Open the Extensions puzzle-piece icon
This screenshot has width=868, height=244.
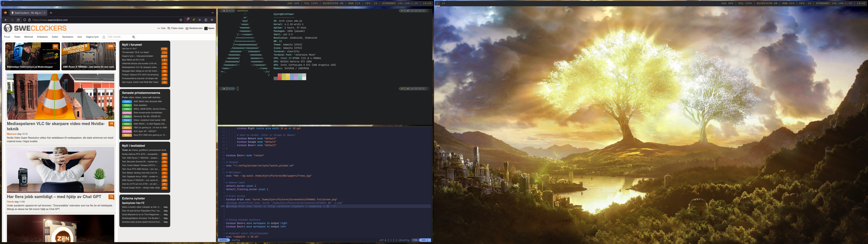coord(206,20)
